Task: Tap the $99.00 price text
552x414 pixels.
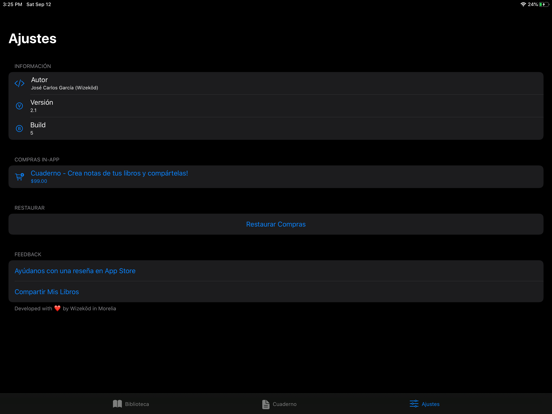Action: tap(39, 181)
